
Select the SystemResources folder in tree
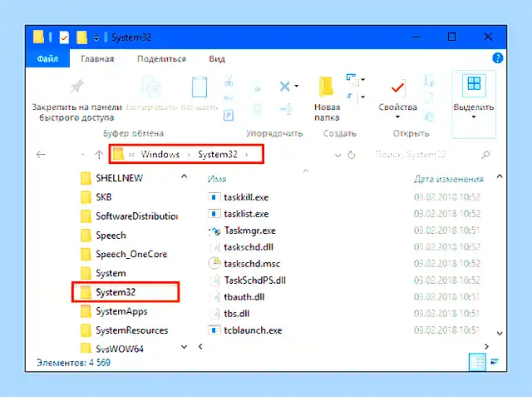(x=124, y=330)
